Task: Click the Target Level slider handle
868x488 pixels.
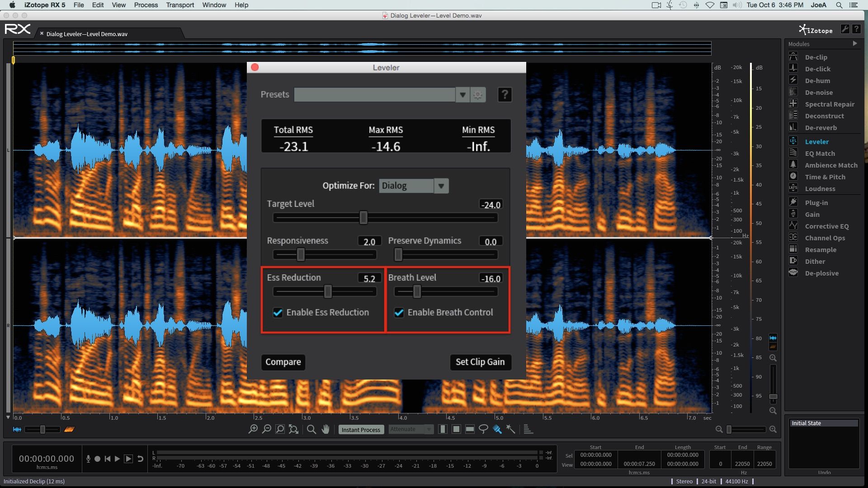Action: (x=363, y=218)
